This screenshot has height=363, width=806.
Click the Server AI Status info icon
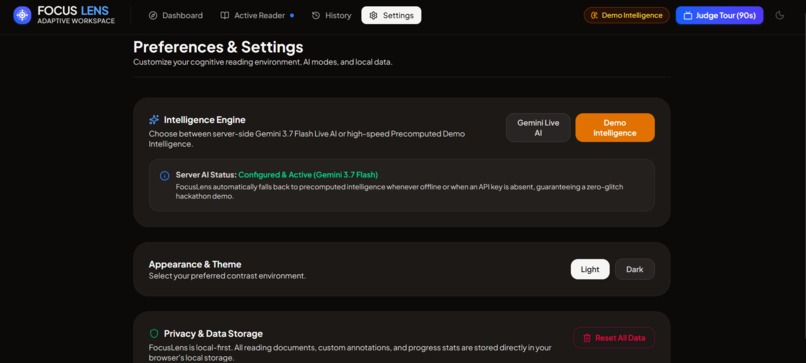(164, 176)
